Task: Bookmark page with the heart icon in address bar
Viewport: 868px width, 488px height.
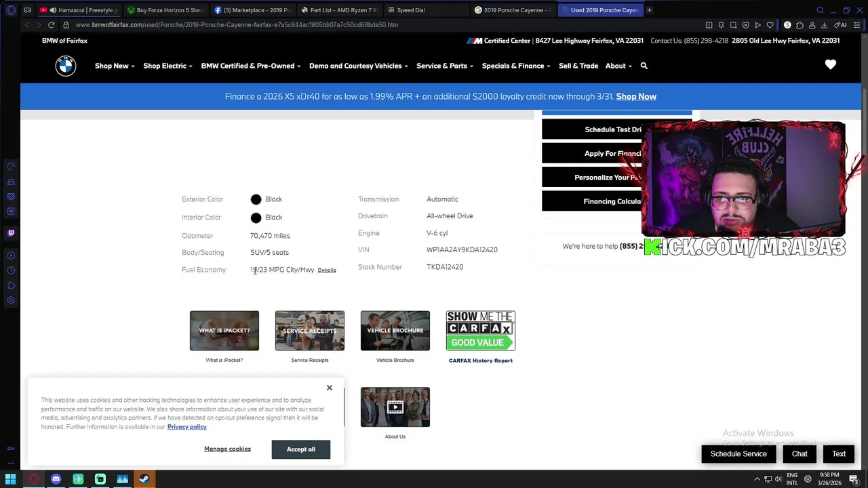Action: (x=770, y=25)
